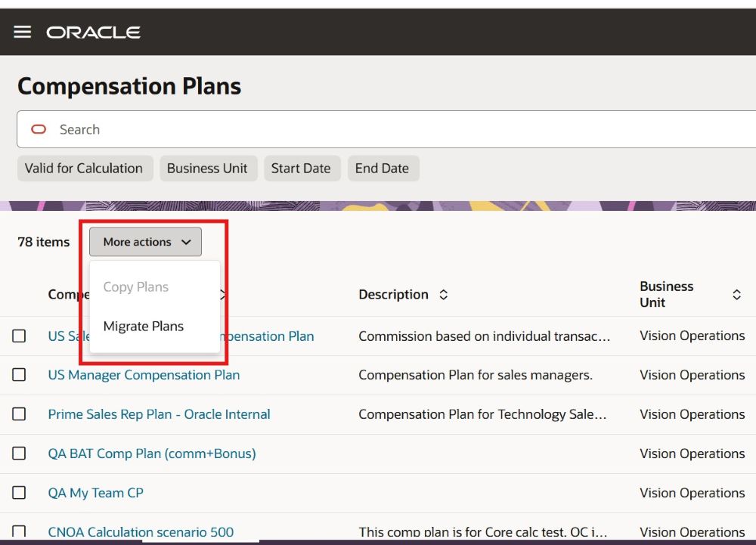Open the QA My Team CP plan
This screenshot has width=756, height=545.
click(95, 493)
